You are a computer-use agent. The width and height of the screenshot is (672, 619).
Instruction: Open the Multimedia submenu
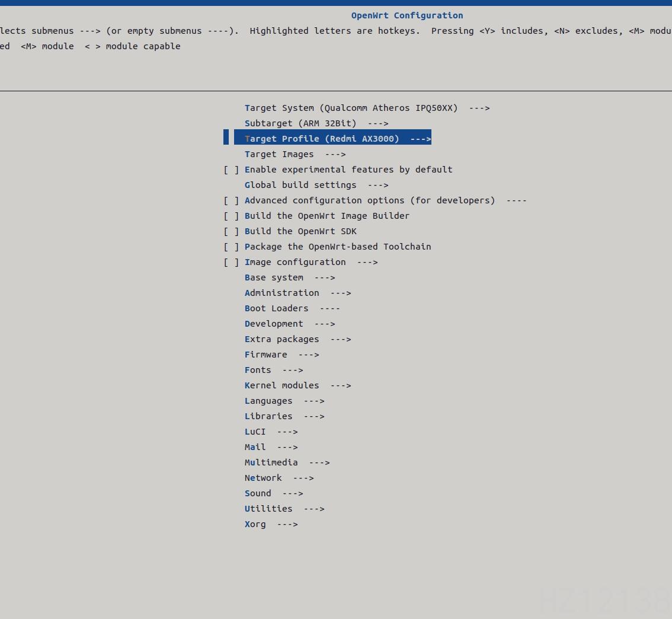click(287, 463)
